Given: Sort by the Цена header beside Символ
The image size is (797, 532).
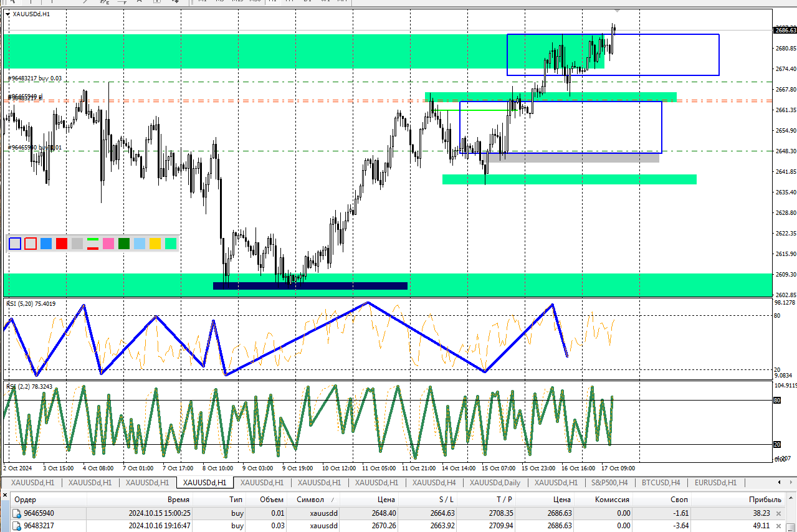Looking at the screenshot, I should point(370,500).
